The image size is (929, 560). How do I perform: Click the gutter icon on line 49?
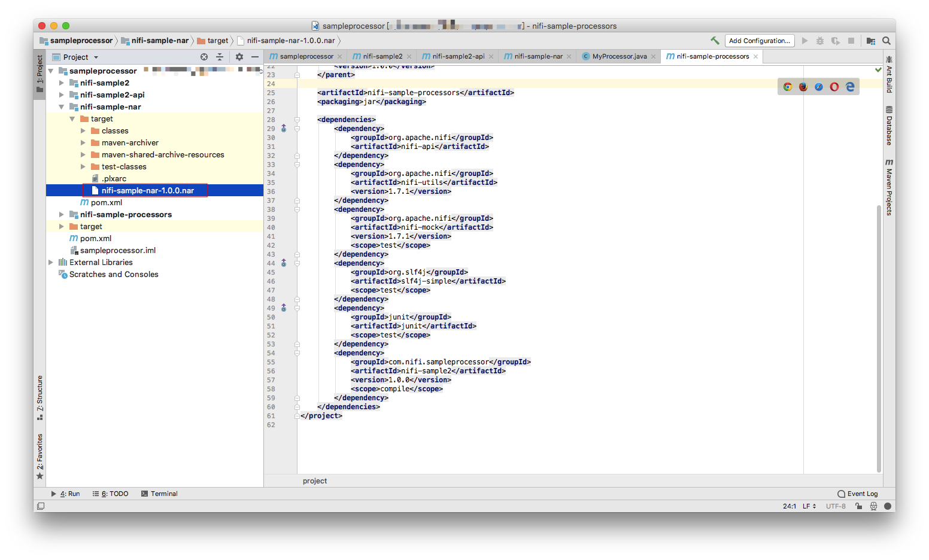coord(284,308)
